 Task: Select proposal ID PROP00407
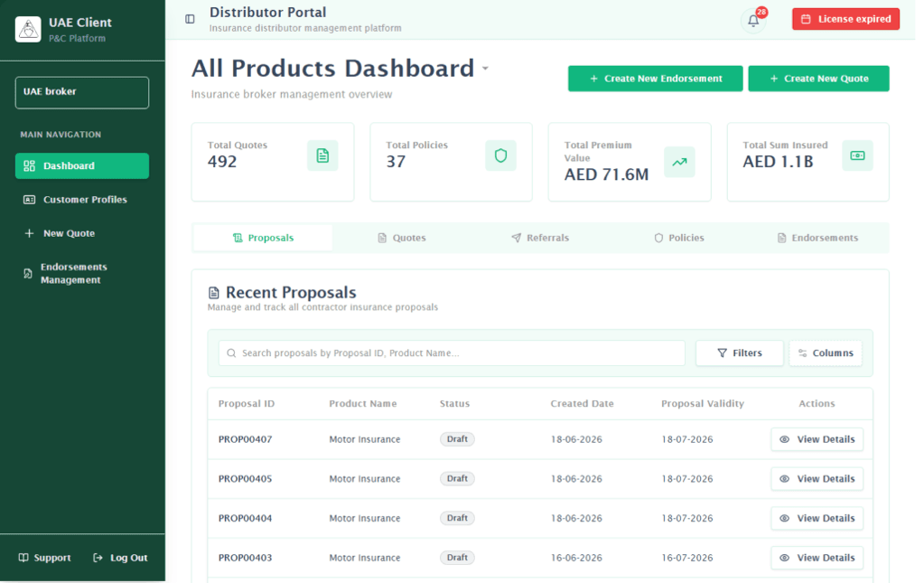245,440
